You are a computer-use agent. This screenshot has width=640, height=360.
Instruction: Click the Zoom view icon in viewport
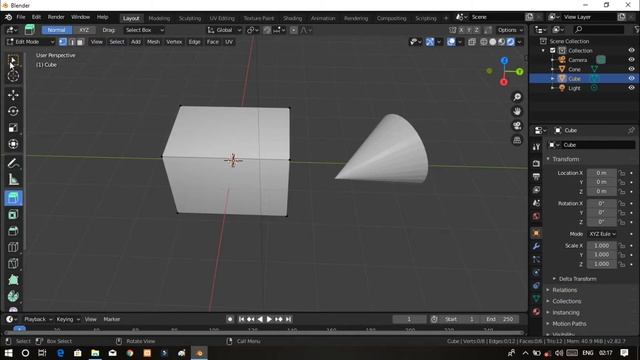517,97
